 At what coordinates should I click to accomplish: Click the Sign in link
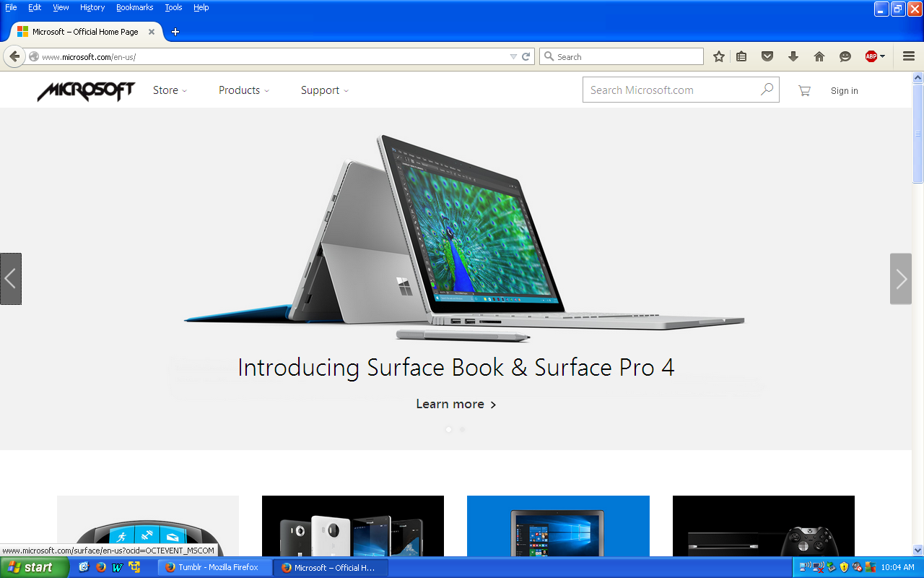coord(844,91)
